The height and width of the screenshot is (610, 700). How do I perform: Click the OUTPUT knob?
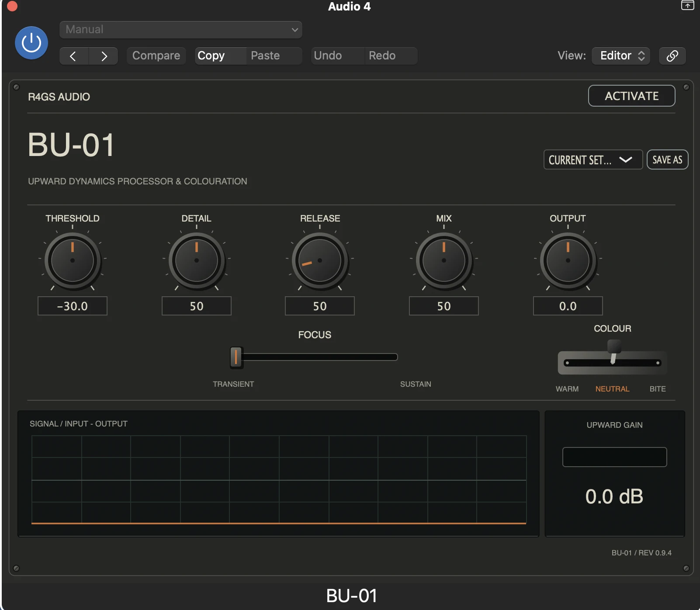(568, 260)
